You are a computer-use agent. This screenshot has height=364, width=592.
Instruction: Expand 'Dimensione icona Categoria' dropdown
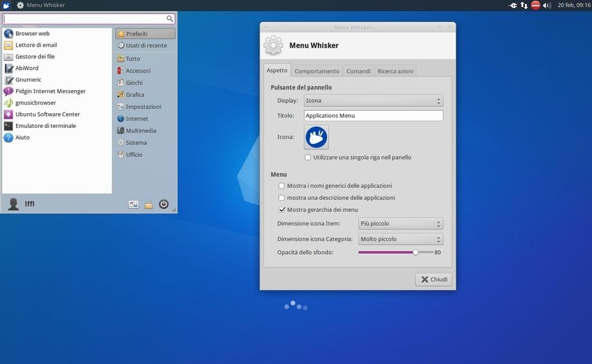coord(400,239)
